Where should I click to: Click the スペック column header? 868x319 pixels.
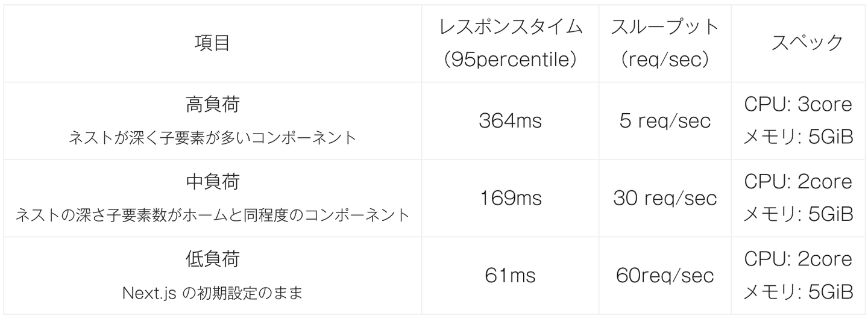tap(799, 43)
